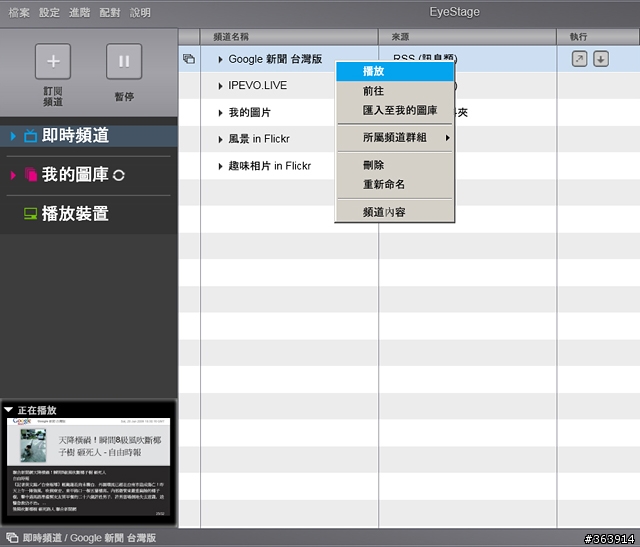The width and height of the screenshot is (640, 547).
Task: Click the refresh circle icon beside 我的圖庫
Action: tap(118, 176)
